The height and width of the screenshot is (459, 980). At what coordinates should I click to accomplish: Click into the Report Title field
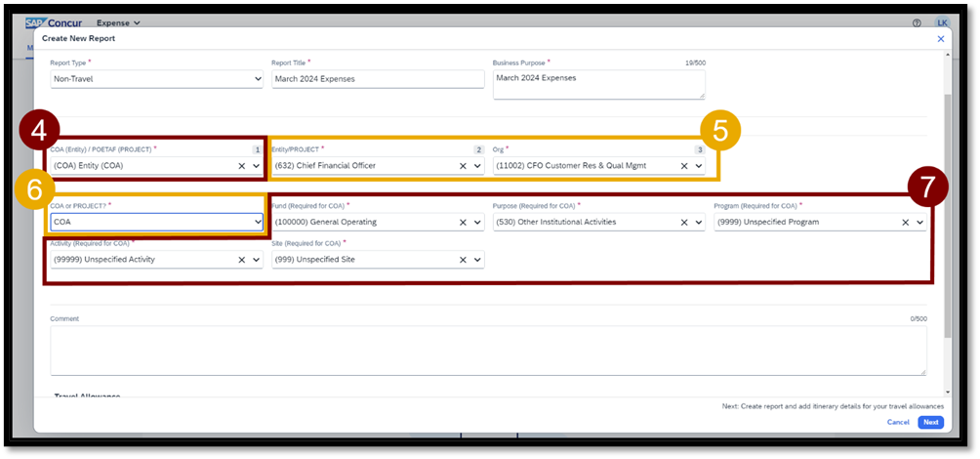(377, 79)
